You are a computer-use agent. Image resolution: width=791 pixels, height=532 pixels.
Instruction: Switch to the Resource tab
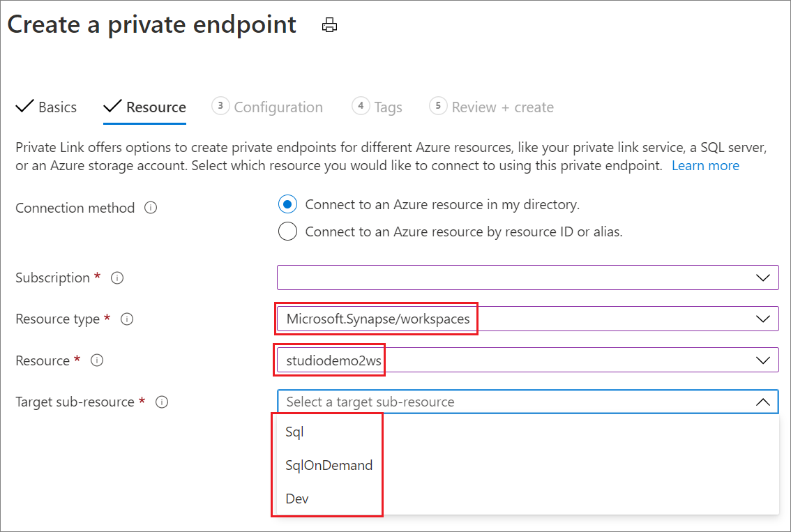click(x=145, y=107)
